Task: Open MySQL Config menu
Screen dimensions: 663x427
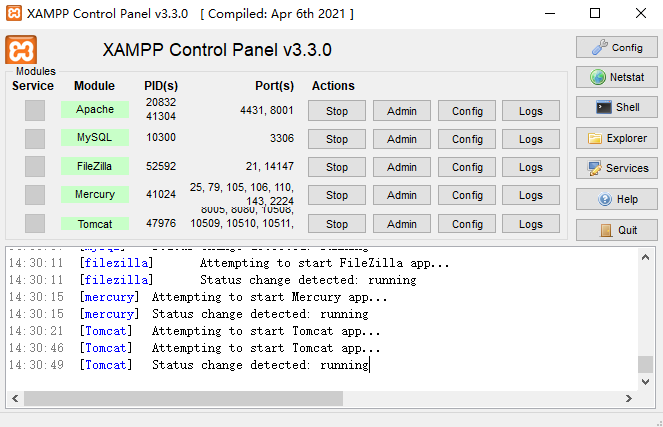Action: click(467, 139)
